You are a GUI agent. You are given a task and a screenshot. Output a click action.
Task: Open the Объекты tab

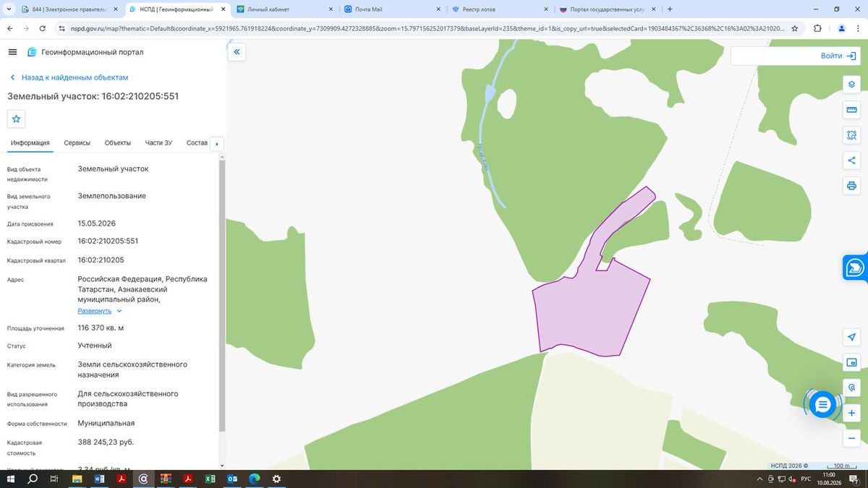point(118,143)
